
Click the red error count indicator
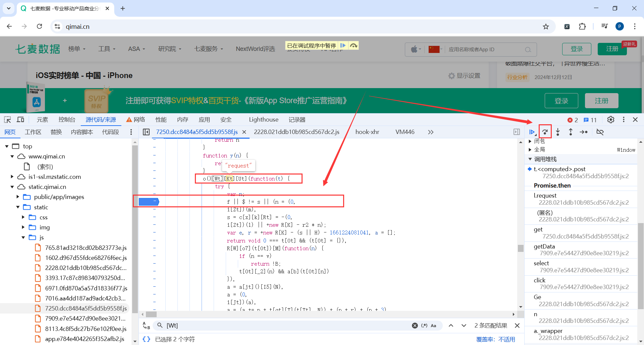tap(573, 120)
